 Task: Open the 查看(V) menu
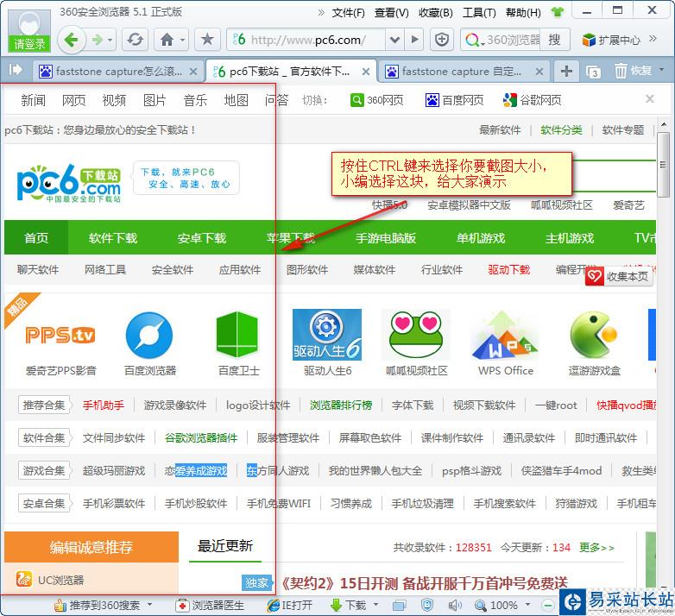pyautogui.click(x=391, y=13)
